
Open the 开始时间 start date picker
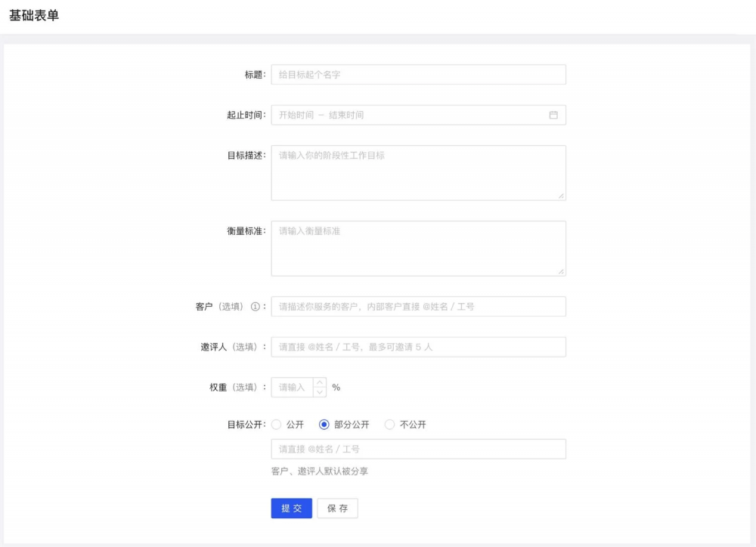tap(296, 115)
